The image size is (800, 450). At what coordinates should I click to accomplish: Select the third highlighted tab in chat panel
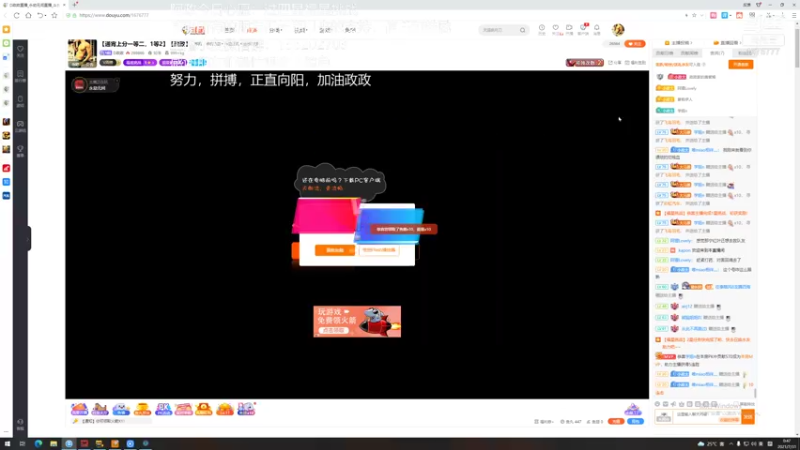coord(717,53)
